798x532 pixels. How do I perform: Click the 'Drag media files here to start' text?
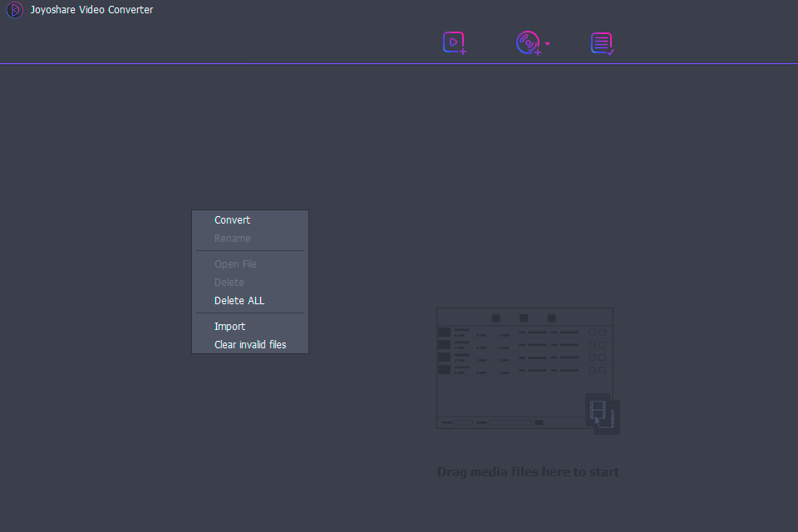tap(528, 472)
